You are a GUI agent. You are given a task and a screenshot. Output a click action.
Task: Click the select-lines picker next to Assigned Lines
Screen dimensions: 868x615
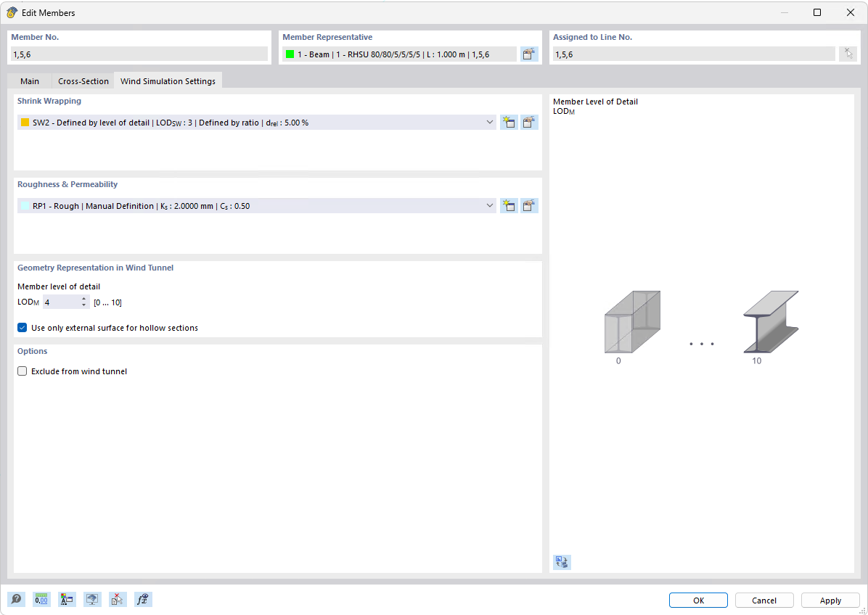click(848, 53)
